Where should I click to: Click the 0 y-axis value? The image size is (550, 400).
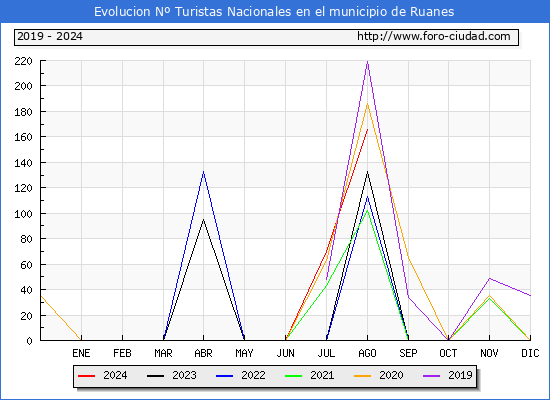(30, 341)
